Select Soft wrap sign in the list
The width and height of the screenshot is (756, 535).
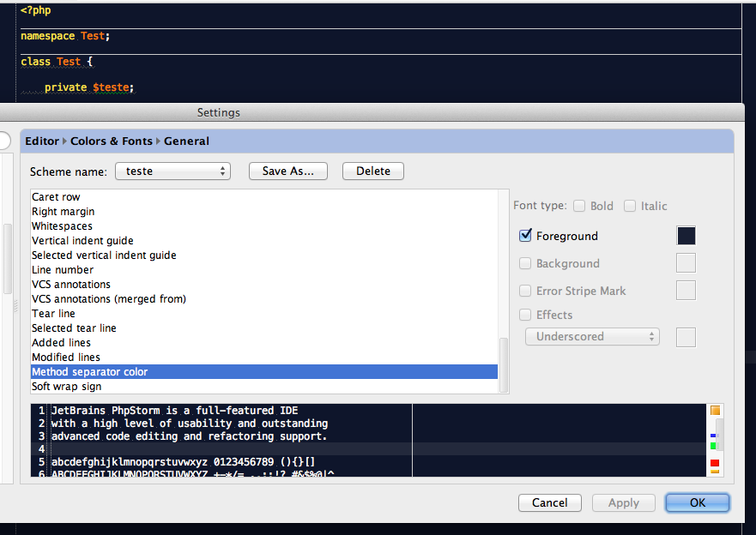[66, 387]
